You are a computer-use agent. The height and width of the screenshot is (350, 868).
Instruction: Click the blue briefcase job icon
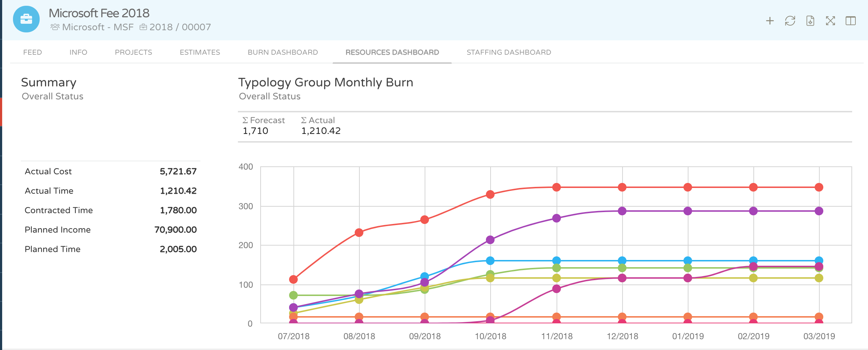(x=26, y=19)
